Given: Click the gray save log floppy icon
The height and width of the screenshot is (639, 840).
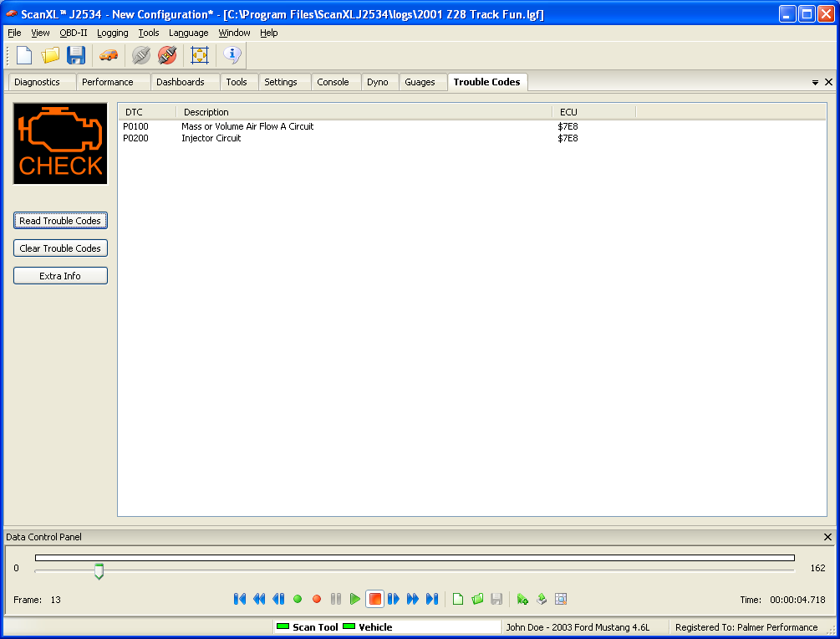Looking at the screenshot, I should 496,599.
